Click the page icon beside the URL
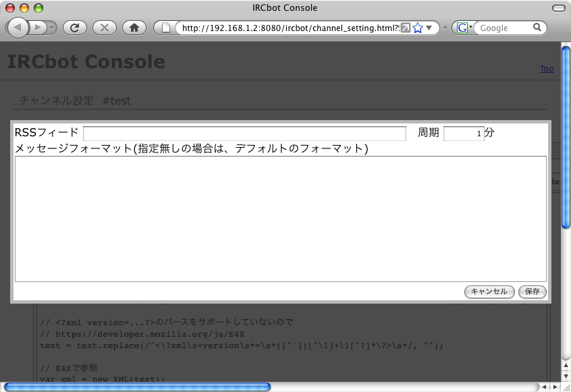Screen dimensions: 571x392 click(x=165, y=28)
